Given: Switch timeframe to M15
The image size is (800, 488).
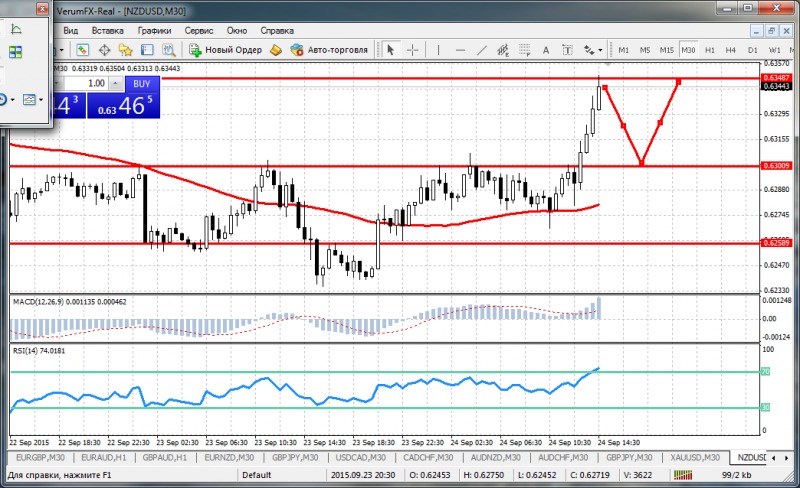Looking at the screenshot, I should click(x=666, y=50).
